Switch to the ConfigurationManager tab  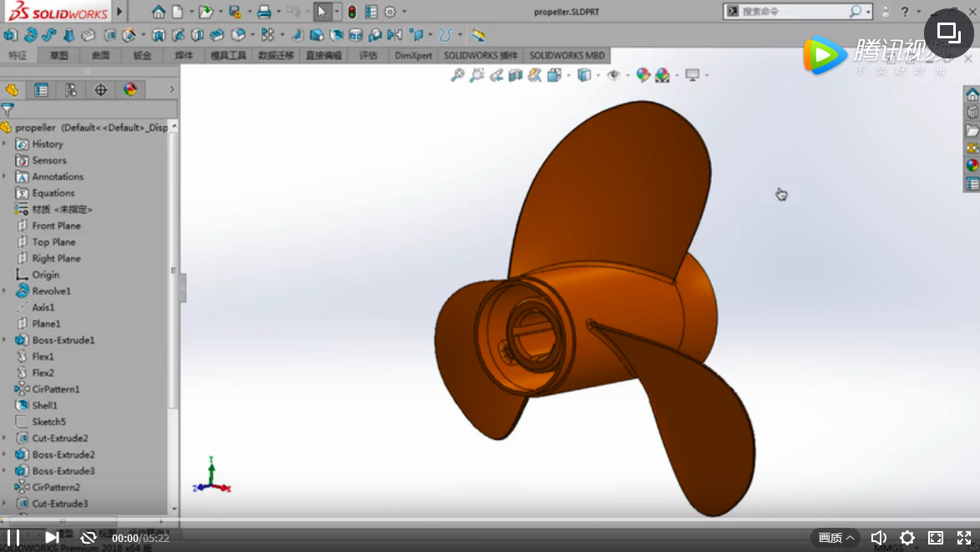pos(71,90)
